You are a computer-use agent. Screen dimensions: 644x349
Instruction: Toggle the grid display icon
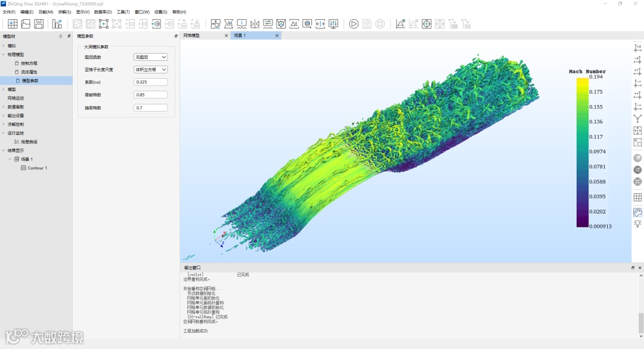point(637,197)
